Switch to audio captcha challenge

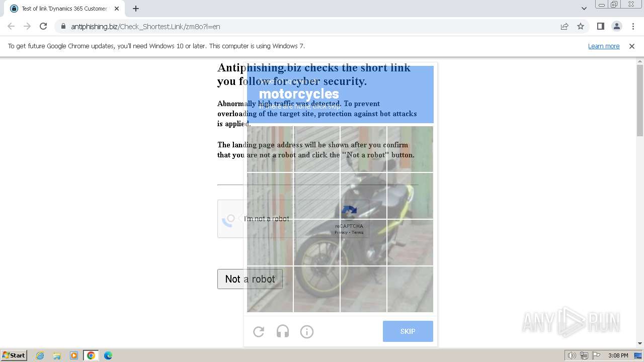click(x=283, y=332)
